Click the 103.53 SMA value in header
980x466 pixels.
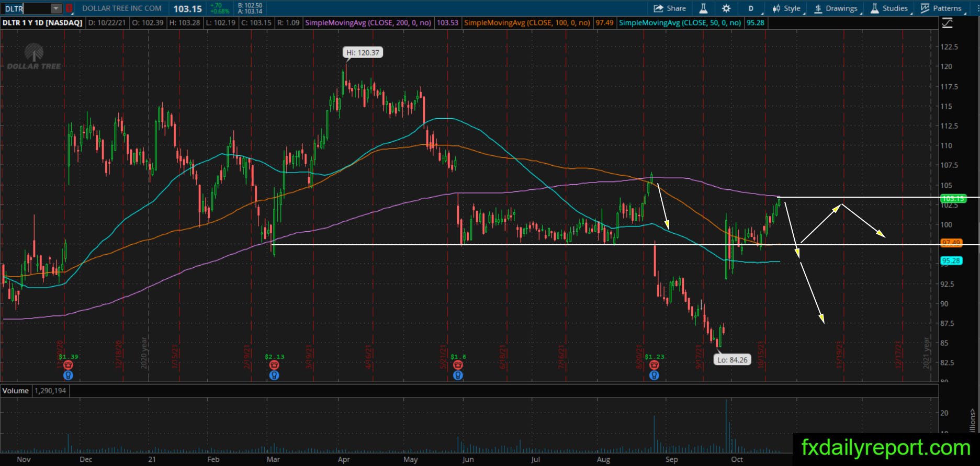(x=447, y=23)
